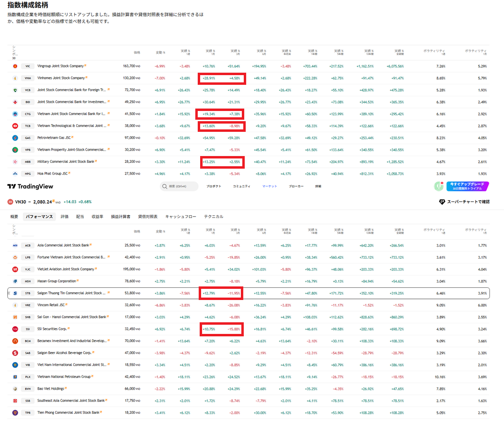The image size is (504, 426).
Task: Switch to the パフォーマンス tab
Action: (x=39, y=217)
